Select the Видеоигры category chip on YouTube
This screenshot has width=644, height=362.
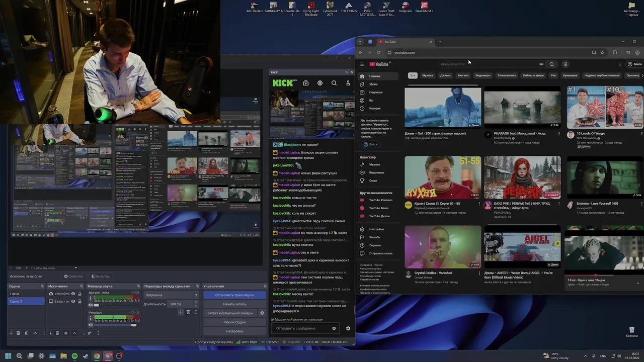483,75
